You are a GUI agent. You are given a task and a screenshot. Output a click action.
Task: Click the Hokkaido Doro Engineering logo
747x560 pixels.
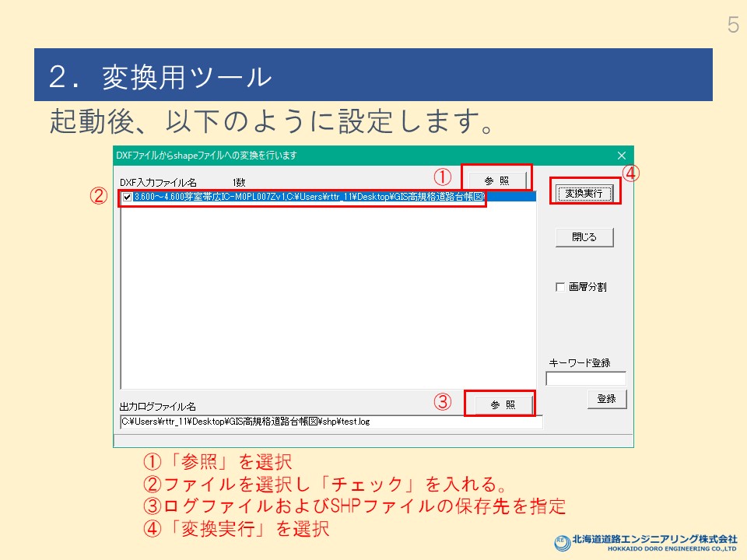tap(646, 542)
